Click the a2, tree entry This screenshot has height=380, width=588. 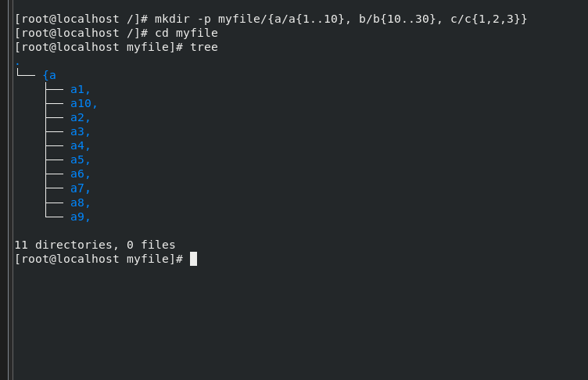coord(81,118)
